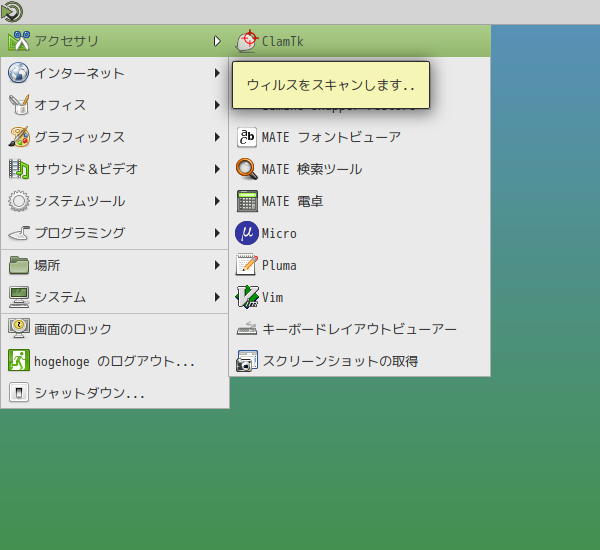
Task: Click the オフィス label text
Action: pos(60,105)
